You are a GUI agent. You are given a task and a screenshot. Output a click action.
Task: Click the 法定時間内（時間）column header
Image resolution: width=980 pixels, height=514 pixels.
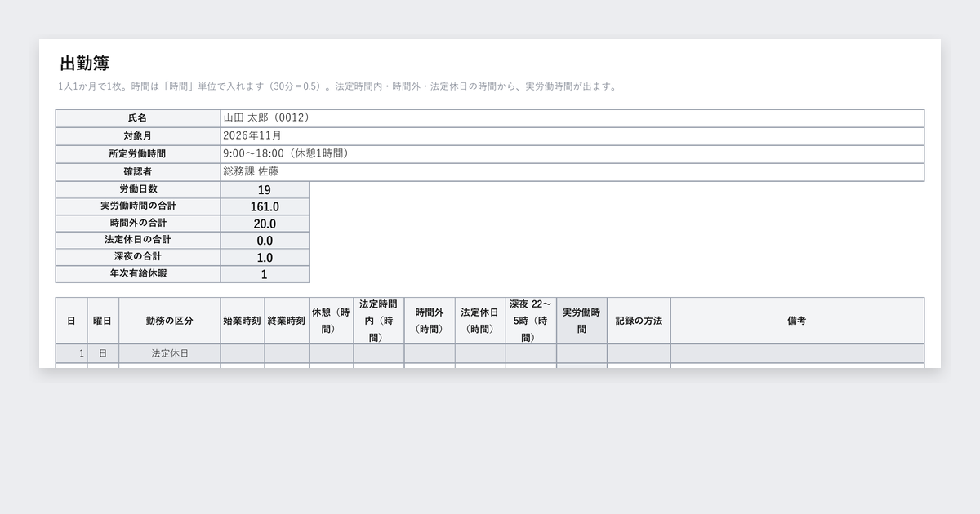click(x=379, y=321)
